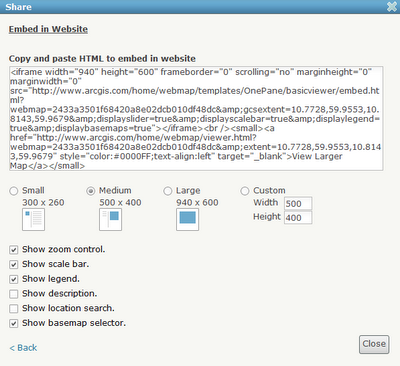Viewport: 400px width, 366px height.
Task: Uncheck Show zoom control
Action: click(x=14, y=250)
